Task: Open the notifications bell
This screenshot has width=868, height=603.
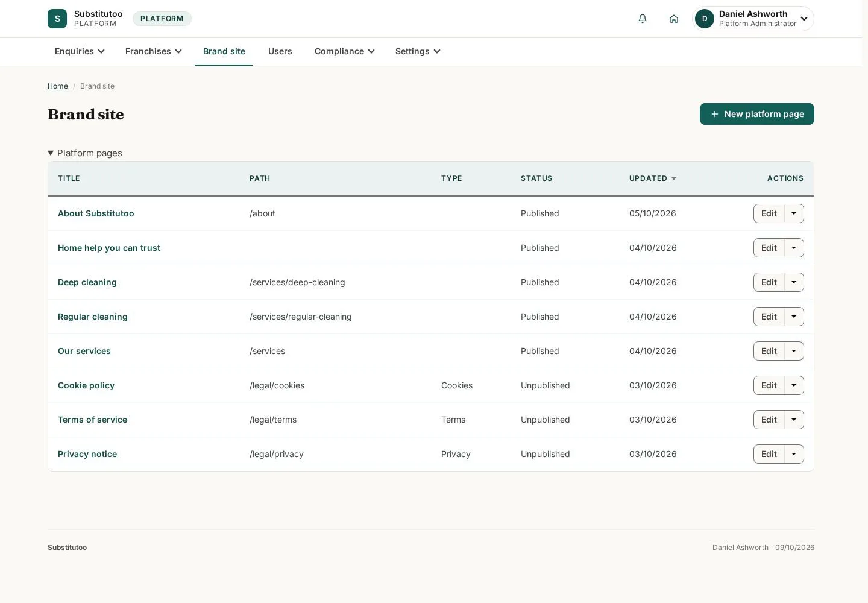Action: pyautogui.click(x=643, y=19)
